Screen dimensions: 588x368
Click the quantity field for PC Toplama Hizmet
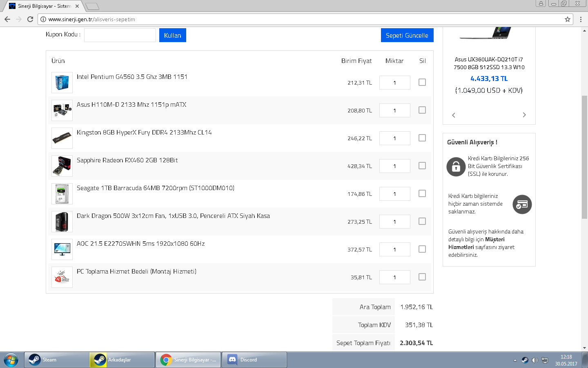(x=395, y=277)
